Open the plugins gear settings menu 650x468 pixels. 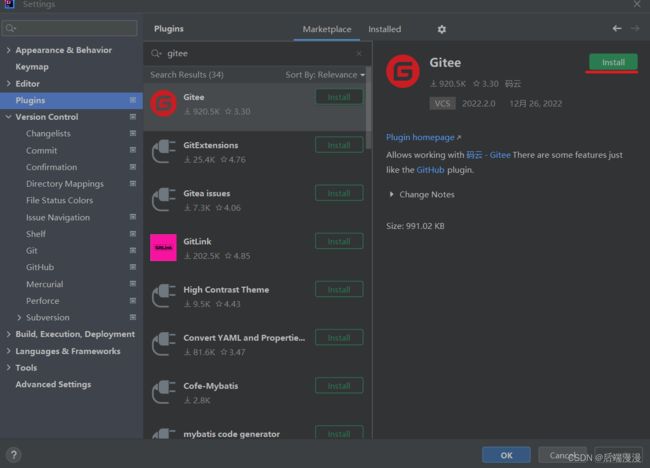click(441, 29)
